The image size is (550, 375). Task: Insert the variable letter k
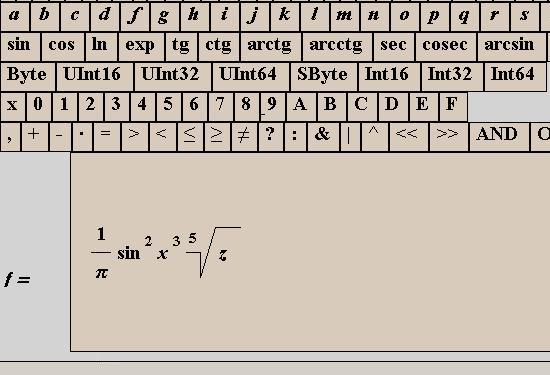pyautogui.click(x=284, y=16)
